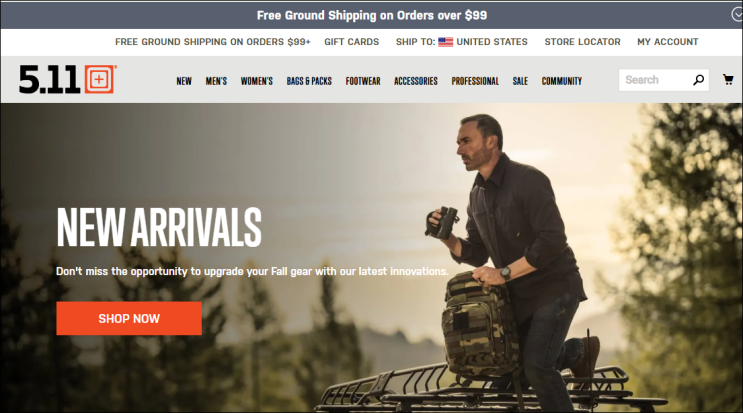Open the ACCESSORIES menu
The width and height of the screenshot is (743, 413).
click(416, 81)
